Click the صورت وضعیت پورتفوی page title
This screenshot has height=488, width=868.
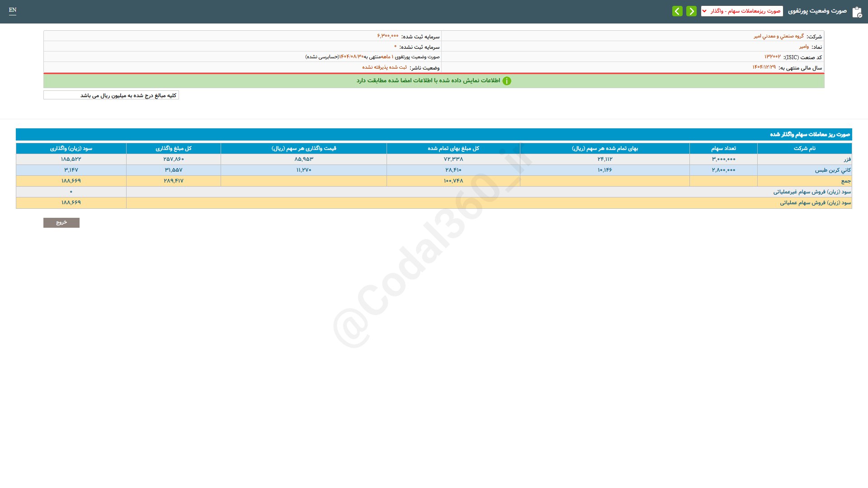coord(817,11)
